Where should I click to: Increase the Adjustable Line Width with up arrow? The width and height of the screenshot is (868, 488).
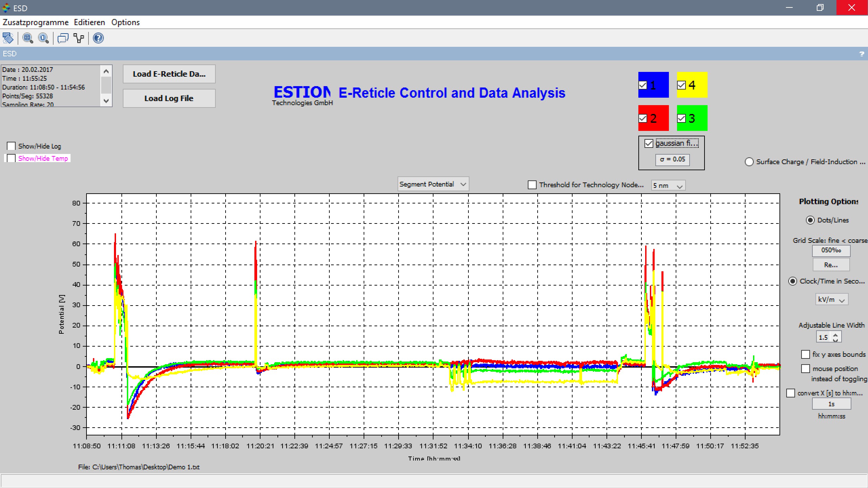click(x=835, y=335)
